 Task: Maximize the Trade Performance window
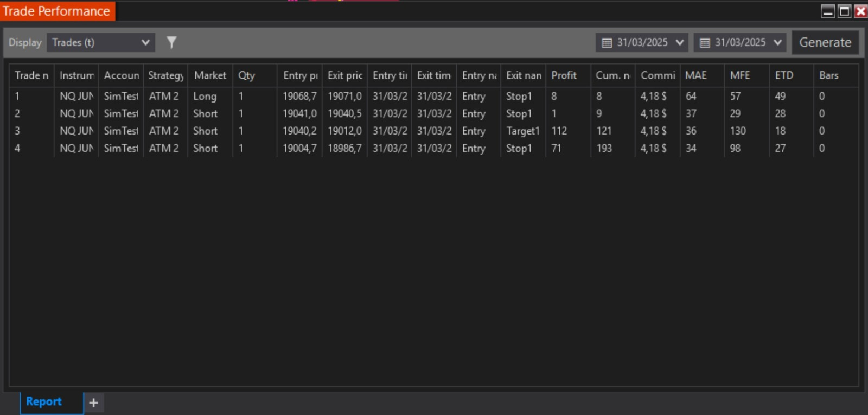click(x=844, y=11)
